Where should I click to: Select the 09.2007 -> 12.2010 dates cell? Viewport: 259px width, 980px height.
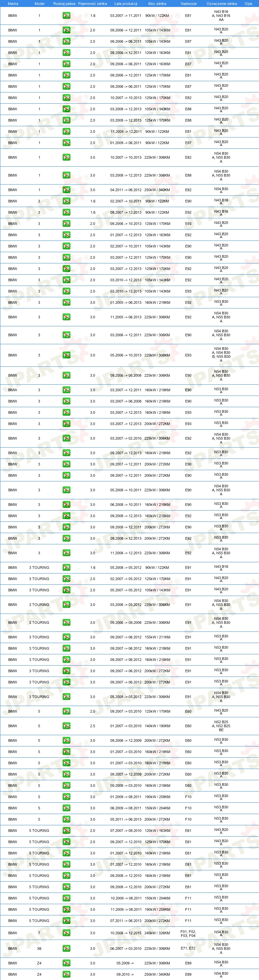click(x=126, y=842)
